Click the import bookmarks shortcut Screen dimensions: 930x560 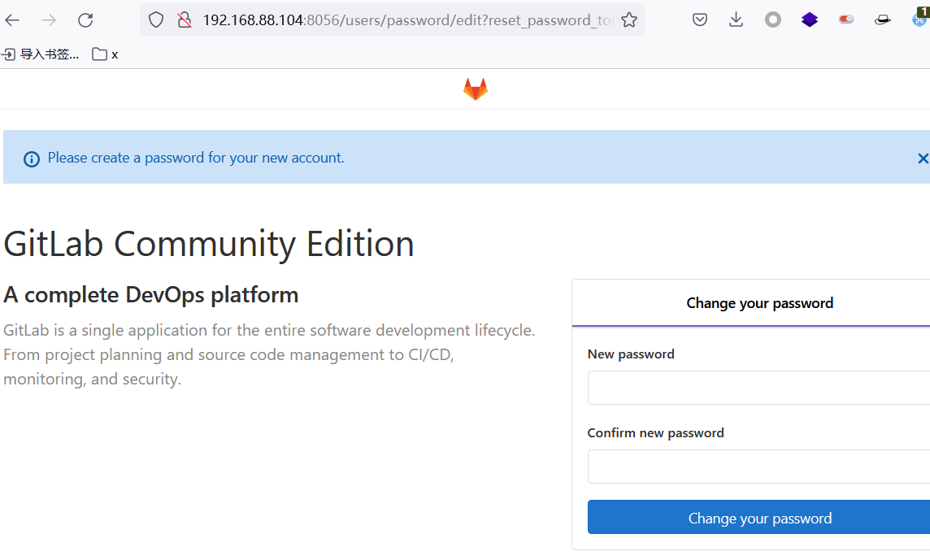(x=41, y=54)
